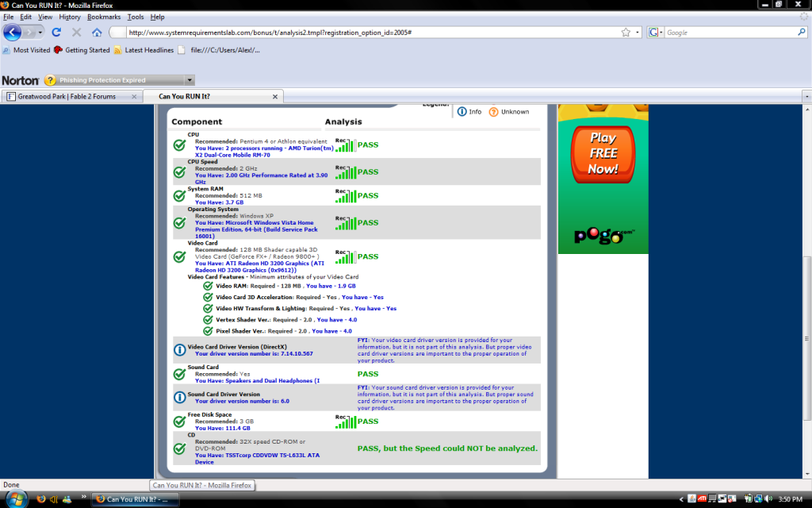Open the Windows Start menu
The width and height of the screenshot is (812, 508).
16,499
